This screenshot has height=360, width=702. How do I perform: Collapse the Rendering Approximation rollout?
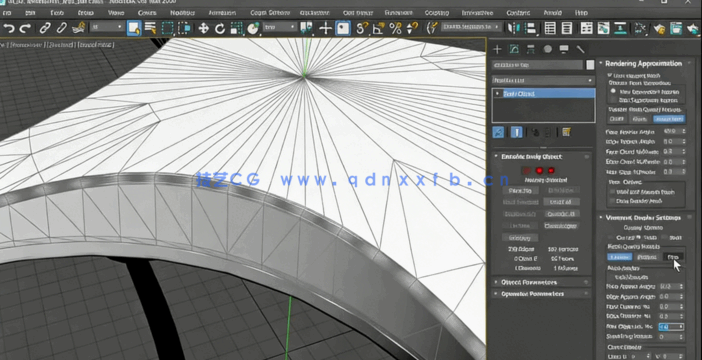601,64
